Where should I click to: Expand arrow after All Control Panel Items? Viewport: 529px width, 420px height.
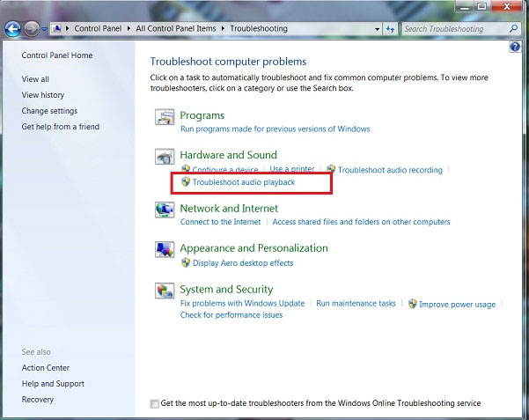coord(223,29)
